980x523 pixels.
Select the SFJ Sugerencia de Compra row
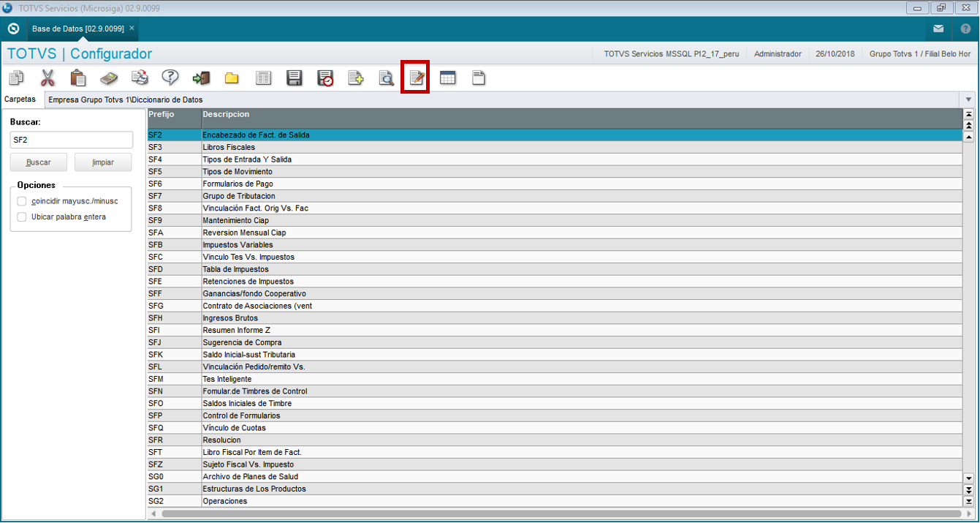(x=555, y=342)
